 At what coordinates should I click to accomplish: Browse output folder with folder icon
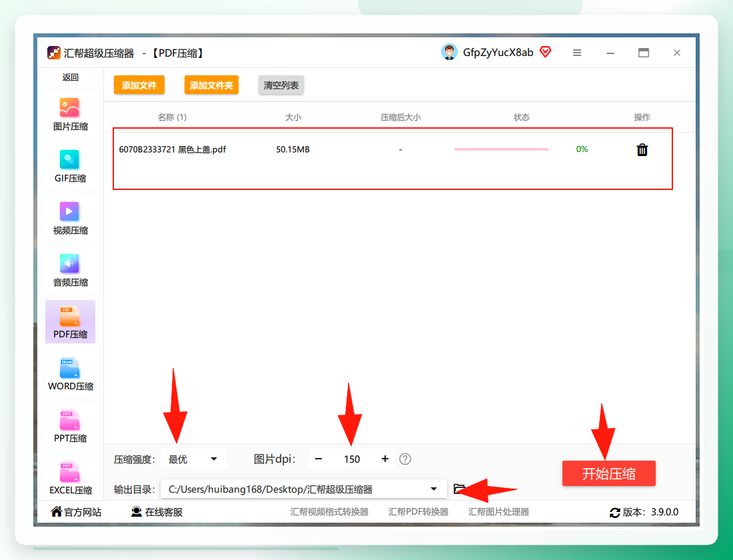pyautogui.click(x=460, y=489)
